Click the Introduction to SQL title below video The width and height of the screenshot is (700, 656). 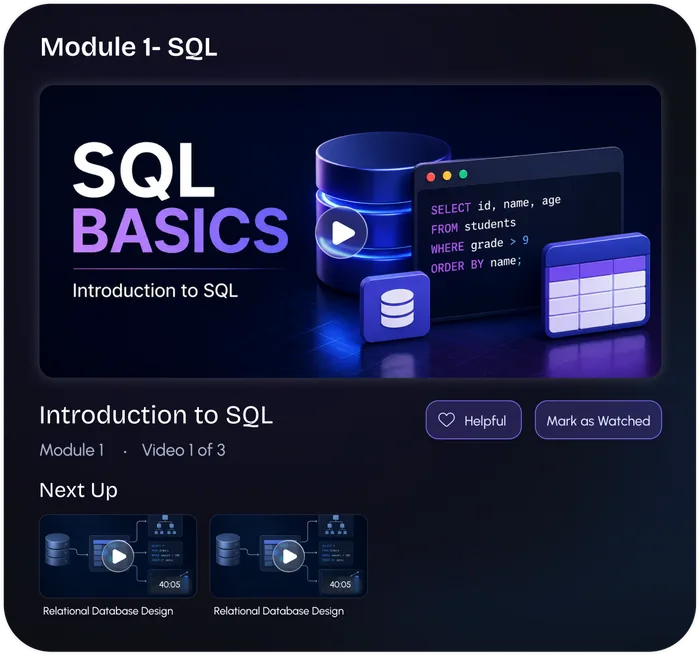(156, 415)
